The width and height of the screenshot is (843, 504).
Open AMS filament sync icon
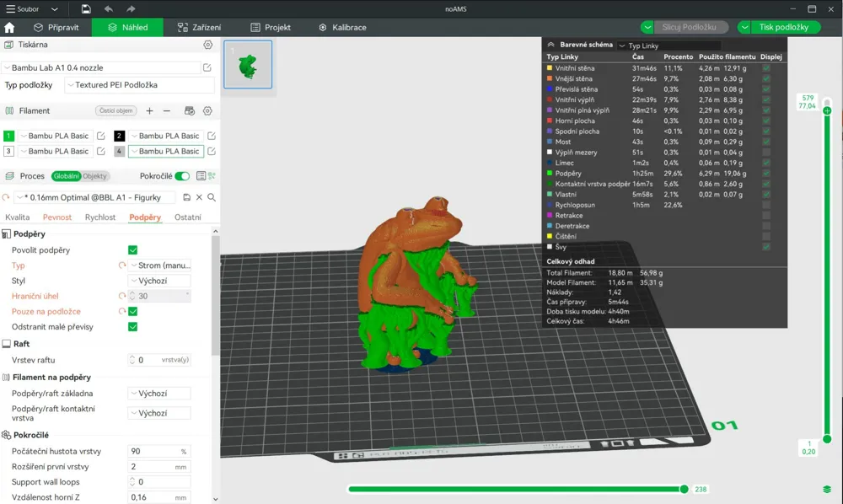point(189,110)
